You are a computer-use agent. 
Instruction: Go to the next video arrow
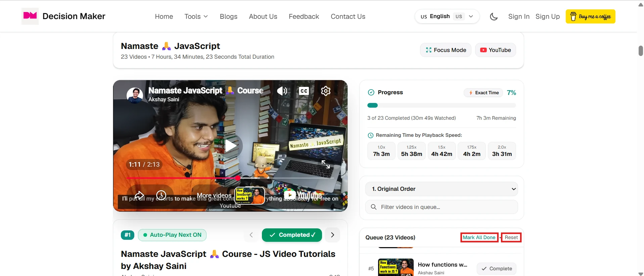click(332, 235)
